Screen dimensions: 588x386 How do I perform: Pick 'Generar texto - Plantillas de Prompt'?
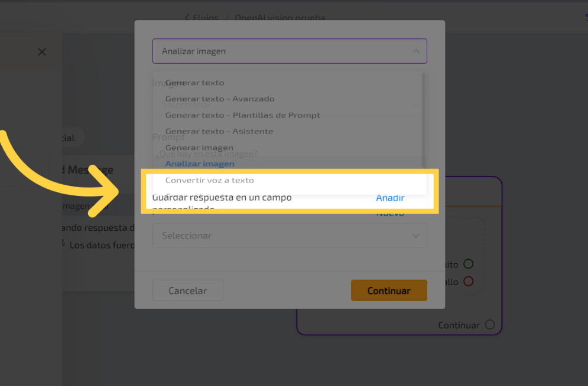(x=242, y=115)
